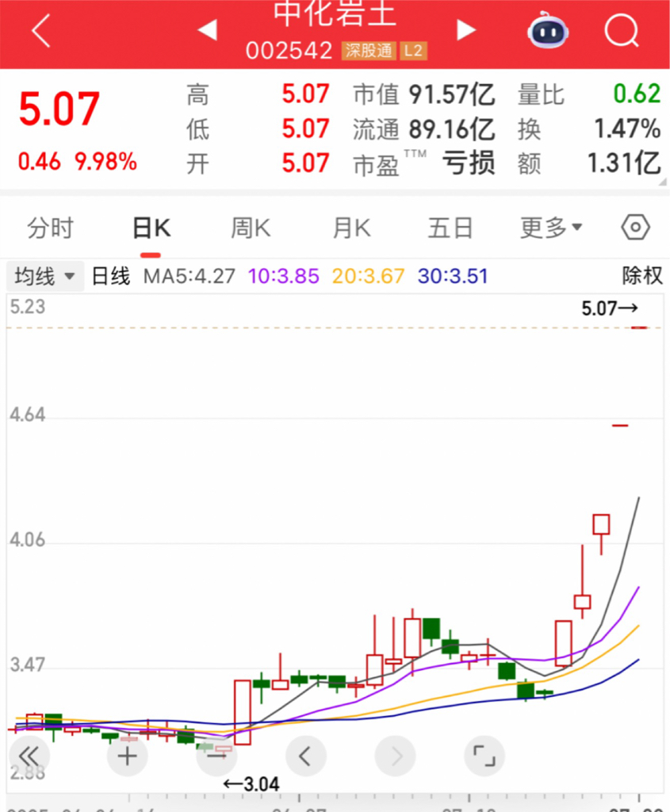Viewport: 670px width, 812px height.
Task: Tap the turnover rate 1.47%
Action: tap(627, 129)
